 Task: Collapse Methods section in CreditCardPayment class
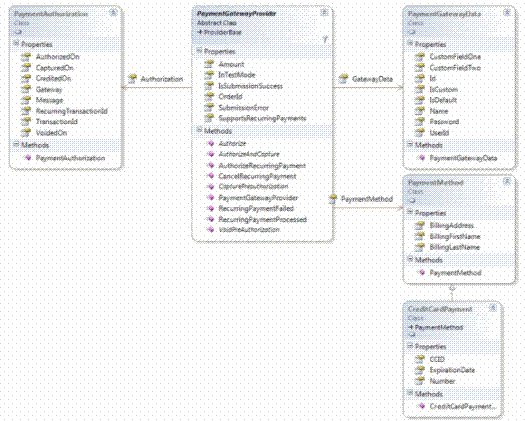(x=410, y=393)
